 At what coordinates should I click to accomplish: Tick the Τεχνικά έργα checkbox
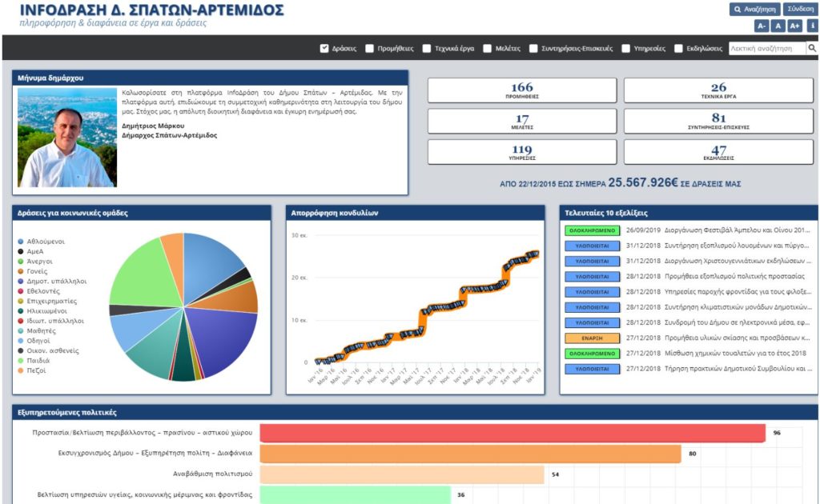(x=427, y=48)
